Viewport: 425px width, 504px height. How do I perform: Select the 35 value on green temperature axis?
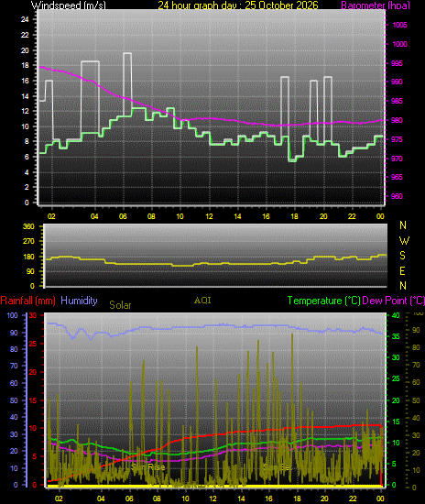[396, 336]
